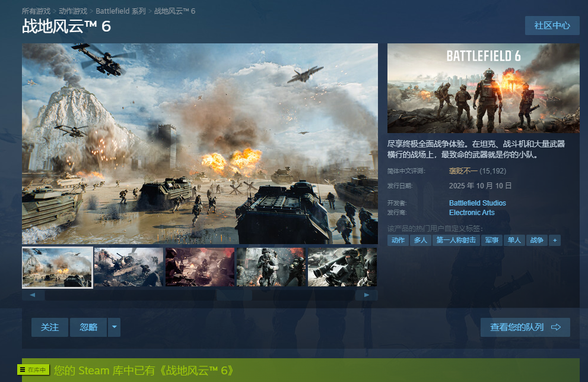The height and width of the screenshot is (382, 588).
Task: Select the third red-lit soldiers thumbnail
Action: 200,267
